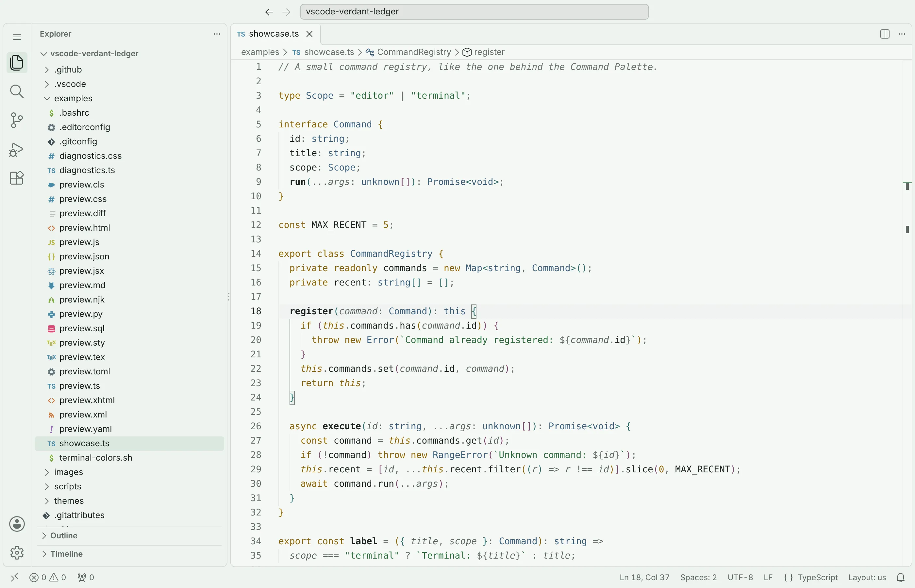915x588 pixels.
Task: Open the Source Control view icon
Action: [x=17, y=120]
